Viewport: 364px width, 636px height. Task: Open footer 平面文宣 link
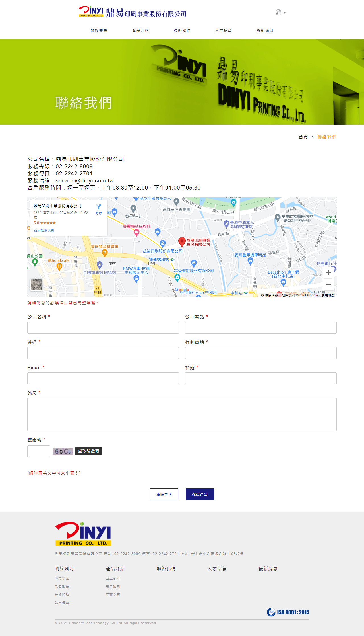point(113,595)
